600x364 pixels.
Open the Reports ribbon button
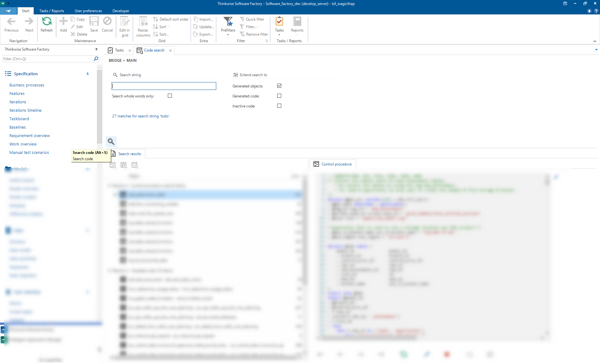pyautogui.click(x=297, y=25)
